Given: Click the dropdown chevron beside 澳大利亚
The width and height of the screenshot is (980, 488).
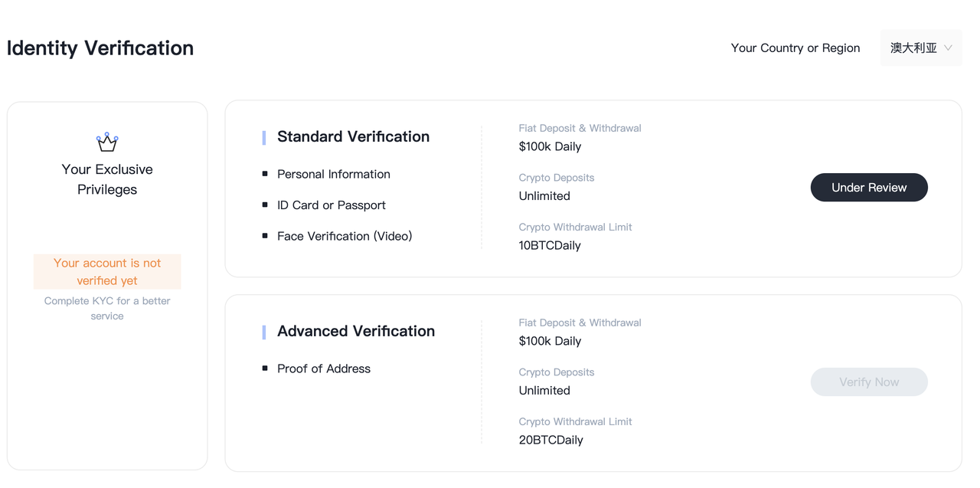Looking at the screenshot, I should (949, 47).
